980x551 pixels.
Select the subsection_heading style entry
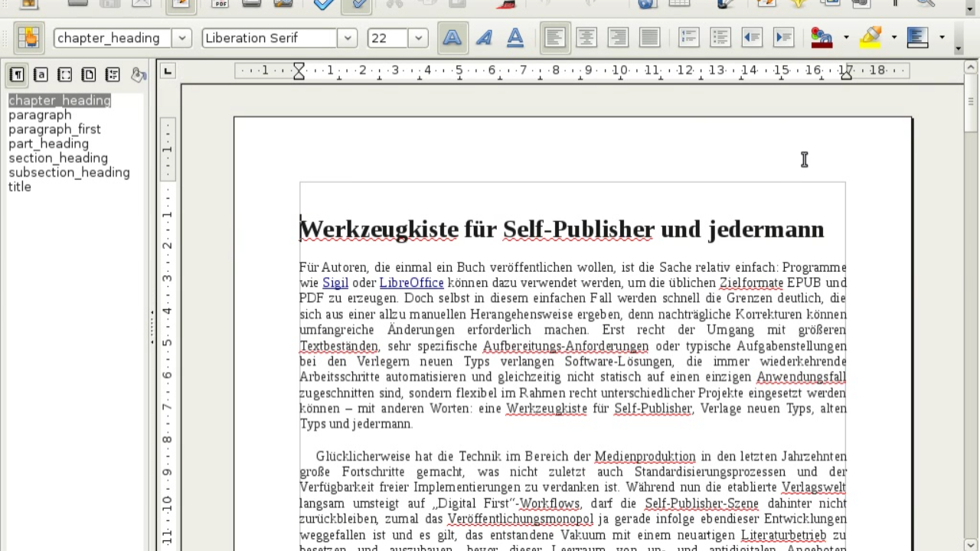coord(69,172)
